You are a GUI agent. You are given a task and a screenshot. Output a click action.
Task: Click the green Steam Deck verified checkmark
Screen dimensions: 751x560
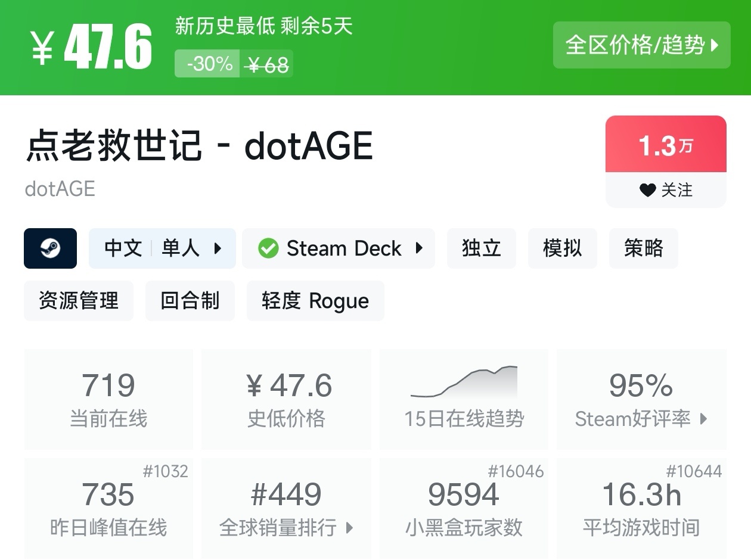click(268, 248)
